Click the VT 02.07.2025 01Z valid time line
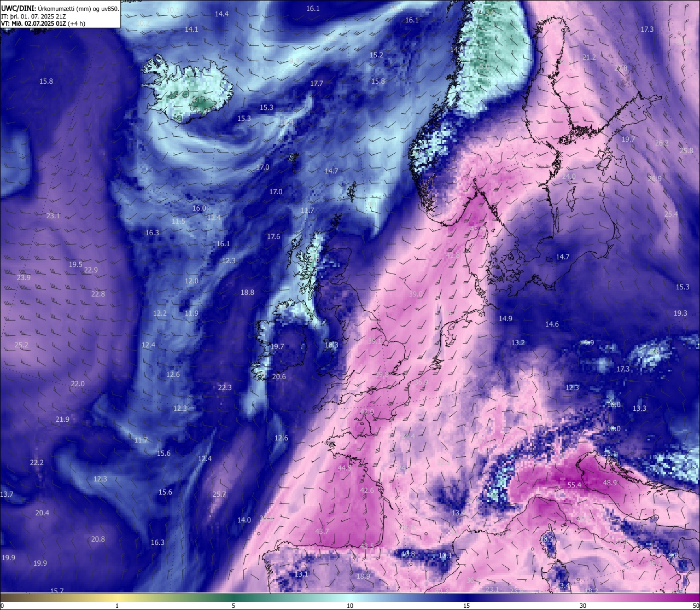 point(43,24)
